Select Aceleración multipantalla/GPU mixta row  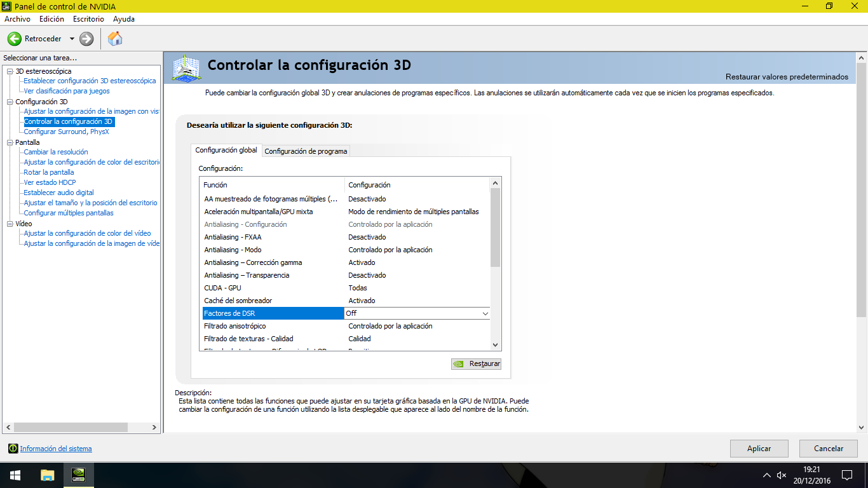click(x=345, y=212)
